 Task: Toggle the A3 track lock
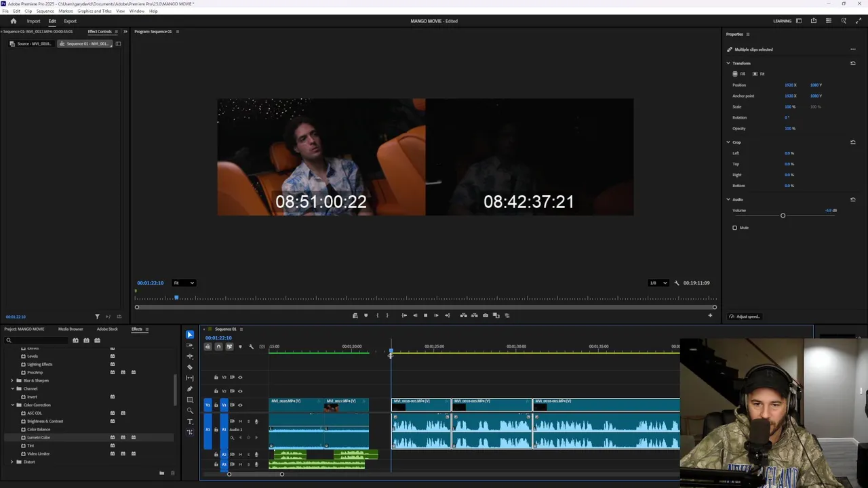[216, 464]
